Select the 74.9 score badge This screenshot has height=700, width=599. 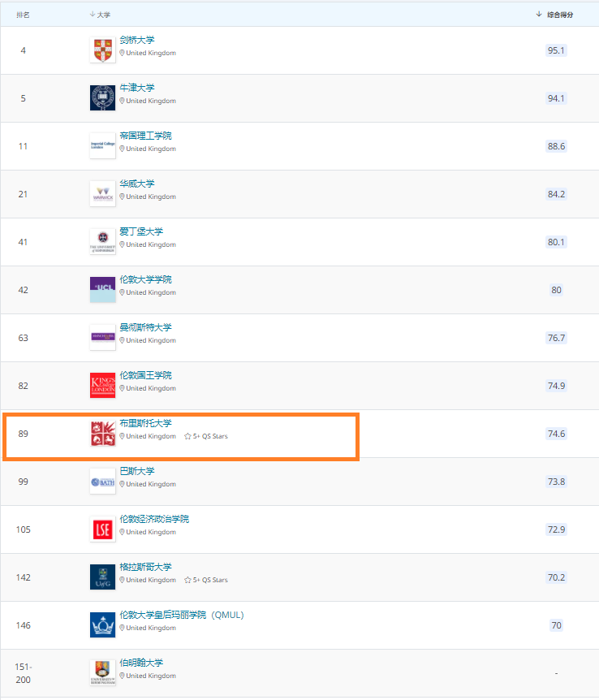tap(556, 386)
